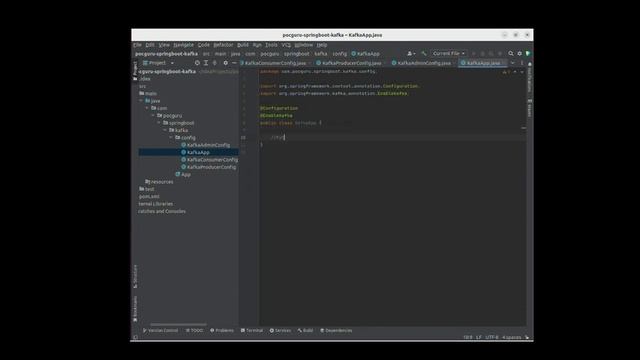Switch to KafkaAdminConfig.java editor tab
The height and width of the screenshot is (360, 640).
423,63
